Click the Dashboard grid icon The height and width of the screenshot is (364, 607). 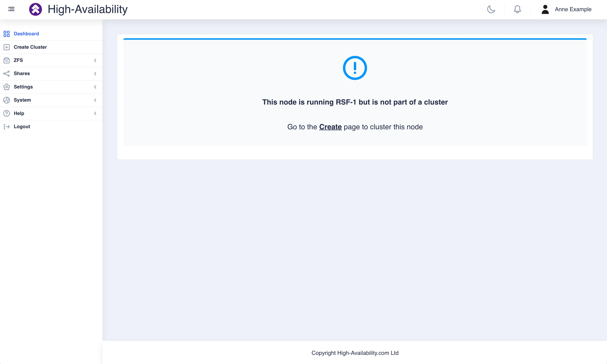point(7,34)
